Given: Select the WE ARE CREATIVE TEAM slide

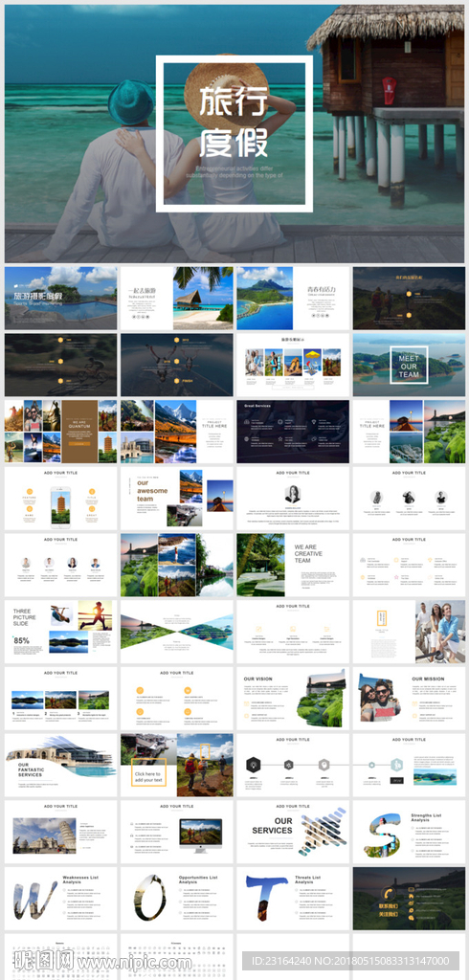Looking at the screenshot, I should 293,565.
